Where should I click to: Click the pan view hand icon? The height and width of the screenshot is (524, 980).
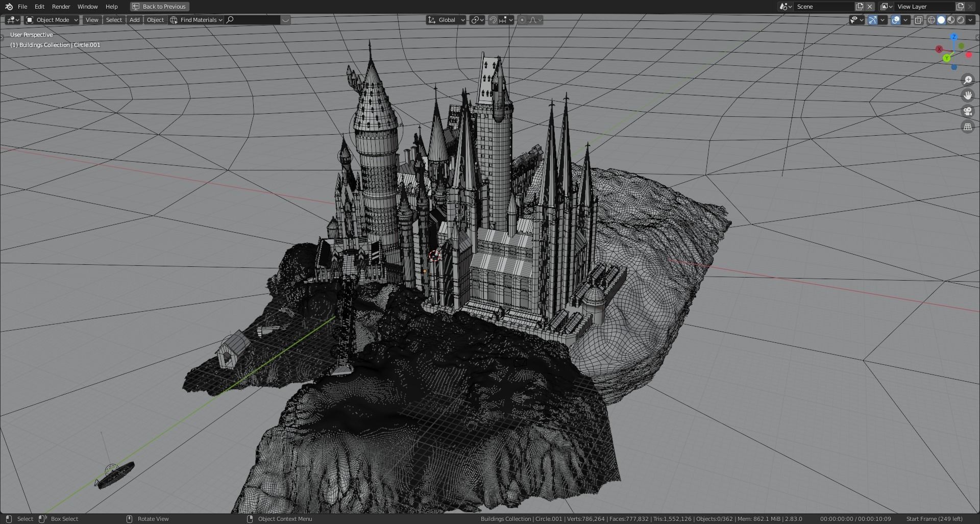click(x=968, y=95)
